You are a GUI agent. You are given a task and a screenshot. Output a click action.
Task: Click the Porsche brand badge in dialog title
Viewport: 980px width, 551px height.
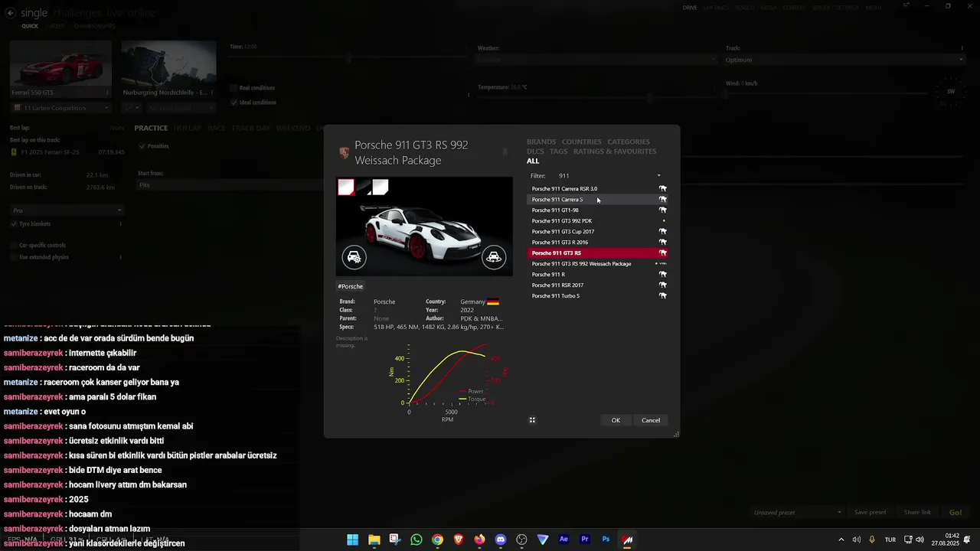point(345,152)
